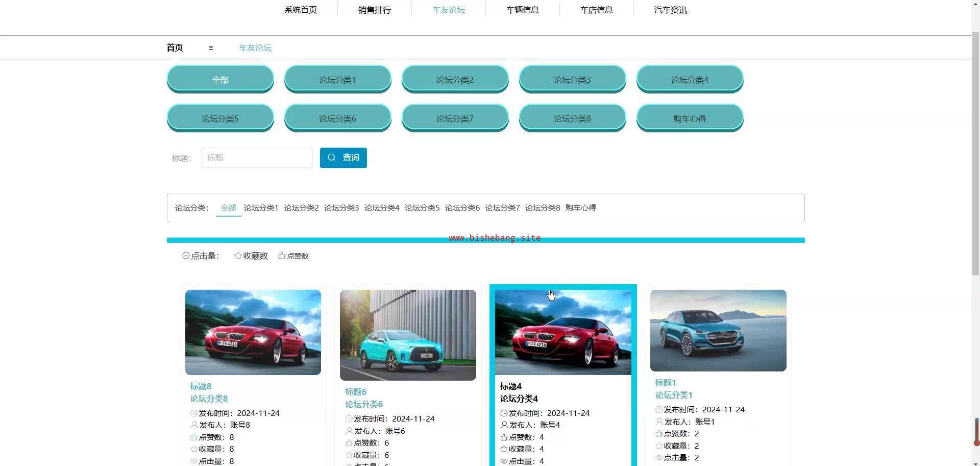Select the 论坛分类5 pill button
The height and width of the screenshot is (466, 980).
click(x=220, y=118)
